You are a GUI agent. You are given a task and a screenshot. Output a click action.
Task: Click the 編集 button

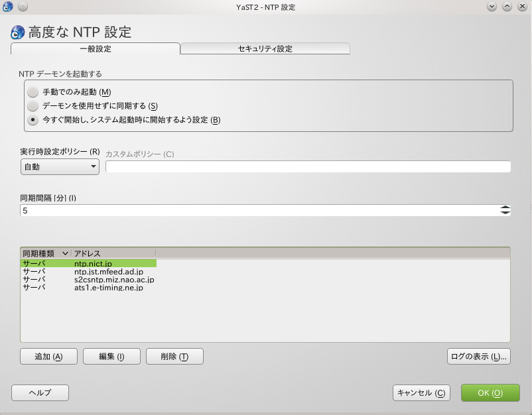pyautogui.click(x=111, y=357)
